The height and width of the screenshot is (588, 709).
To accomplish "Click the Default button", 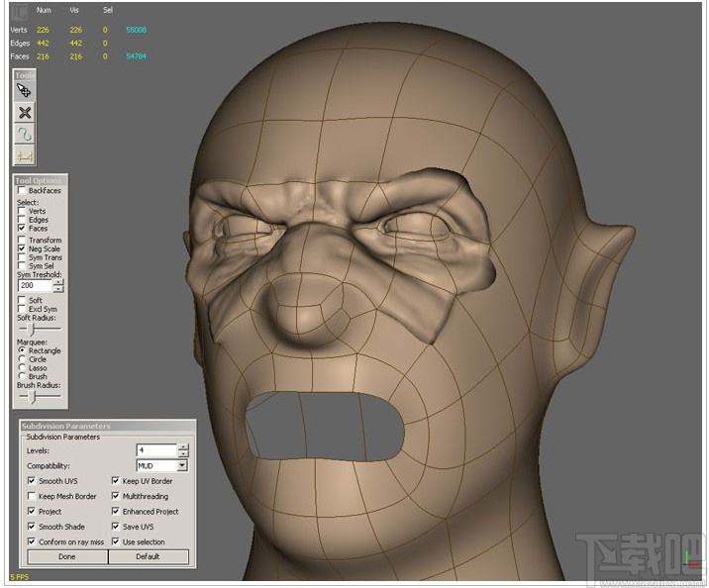I will (149, 556).
